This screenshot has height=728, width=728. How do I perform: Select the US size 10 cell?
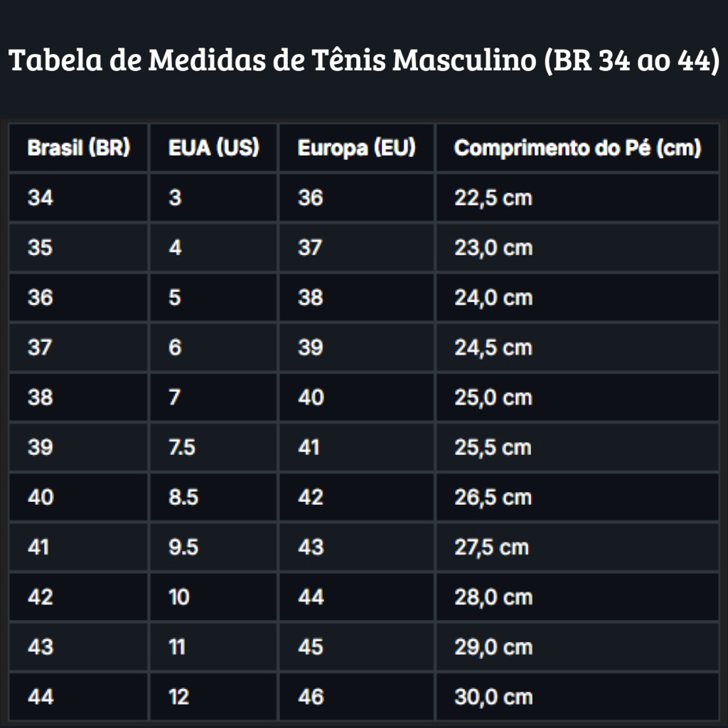[x=213, y=597]
